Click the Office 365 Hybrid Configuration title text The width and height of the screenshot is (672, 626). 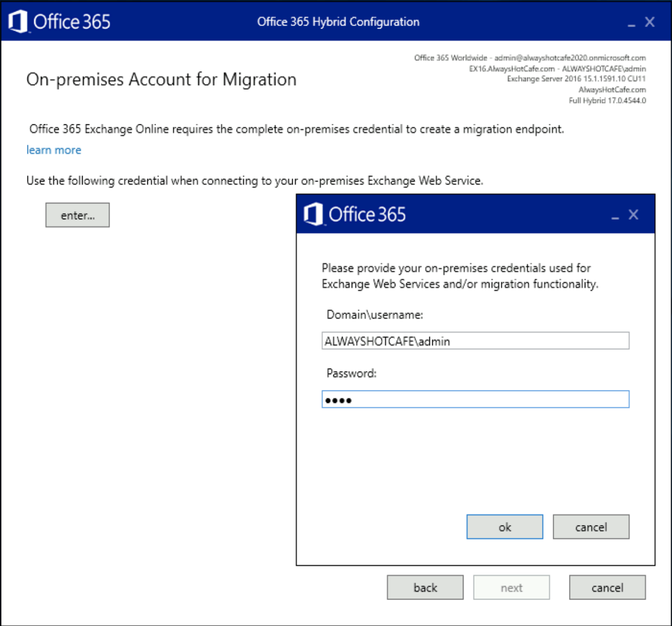[338, 22]
